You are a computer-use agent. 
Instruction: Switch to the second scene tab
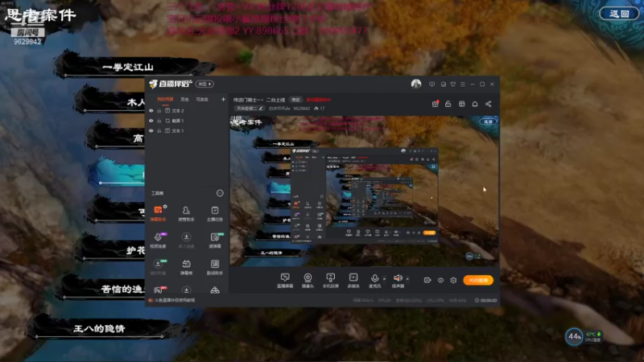pos(184,99)
